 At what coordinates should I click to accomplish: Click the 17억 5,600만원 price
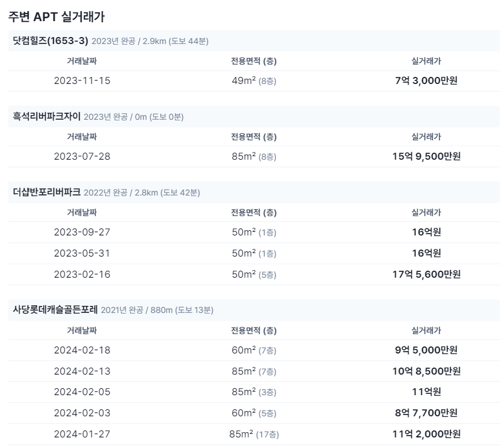tap(426, 274)
